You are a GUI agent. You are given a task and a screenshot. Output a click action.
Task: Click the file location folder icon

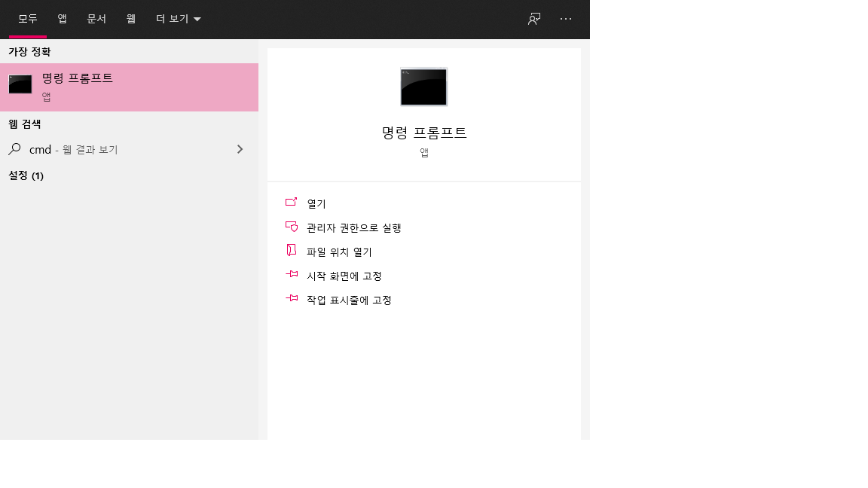point(291,250)
